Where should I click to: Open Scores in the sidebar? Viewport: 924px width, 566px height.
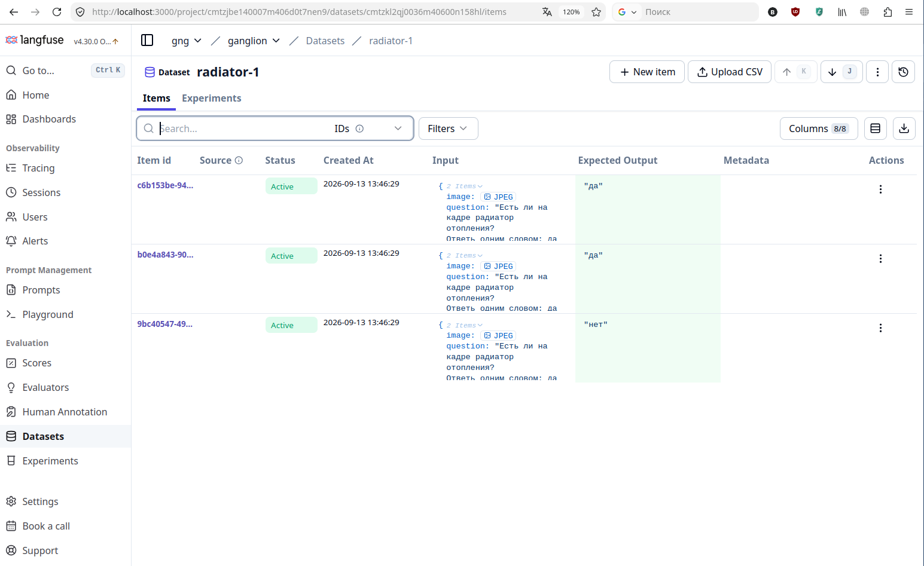[65, 363]
